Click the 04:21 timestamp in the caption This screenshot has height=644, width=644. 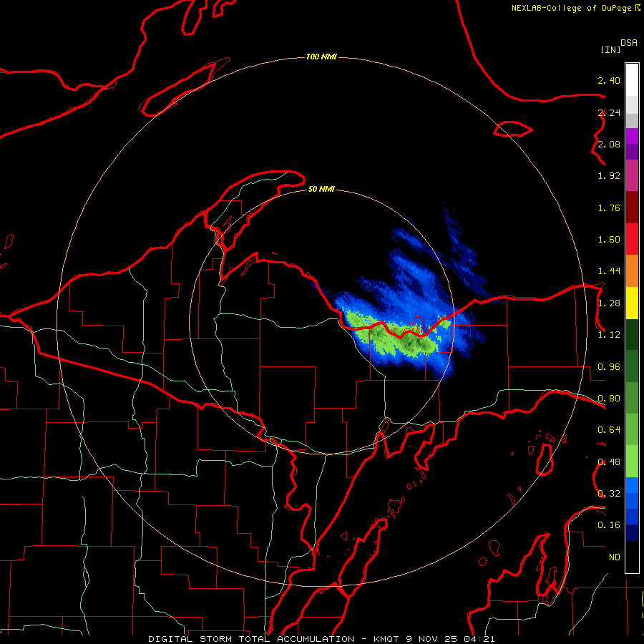[x=479, y=639]
